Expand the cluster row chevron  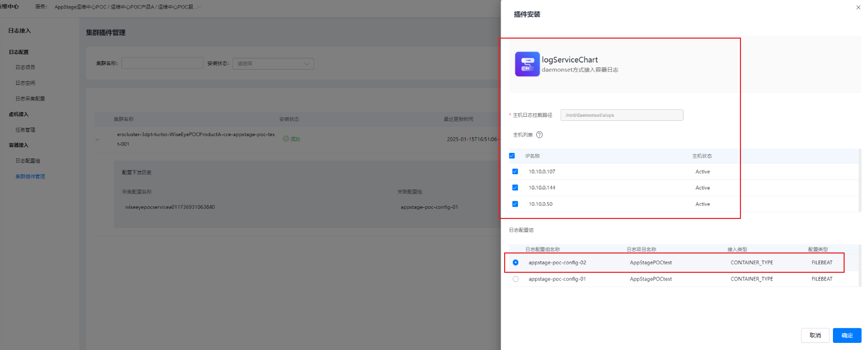97,139
